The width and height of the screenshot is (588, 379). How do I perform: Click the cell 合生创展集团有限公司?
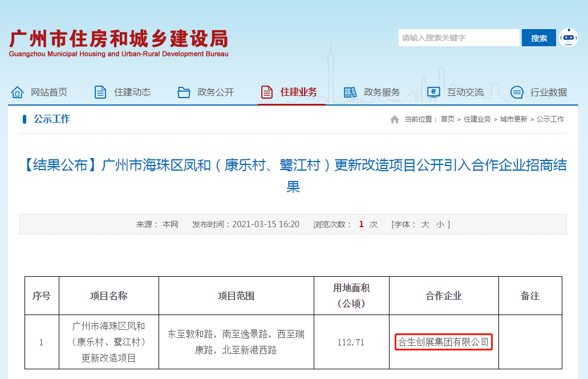(444, 342)
